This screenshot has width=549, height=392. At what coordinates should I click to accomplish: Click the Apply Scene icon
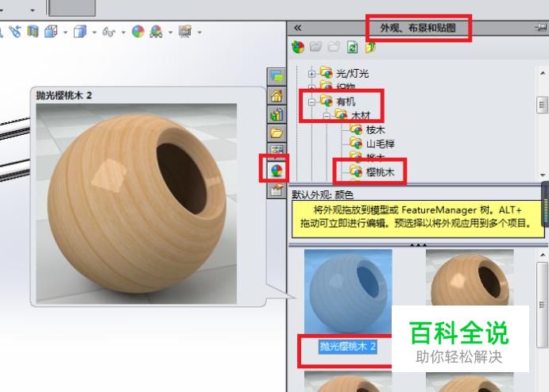coord(157,32)
